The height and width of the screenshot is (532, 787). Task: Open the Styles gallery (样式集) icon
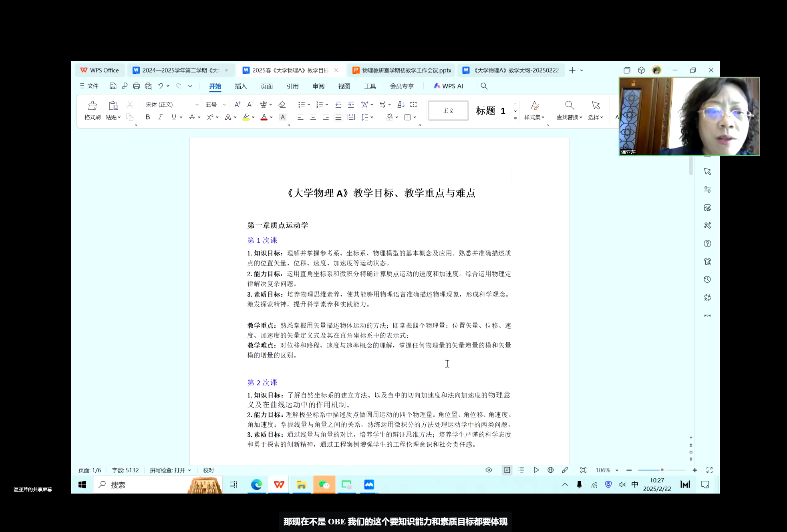(x=534, y=106)
